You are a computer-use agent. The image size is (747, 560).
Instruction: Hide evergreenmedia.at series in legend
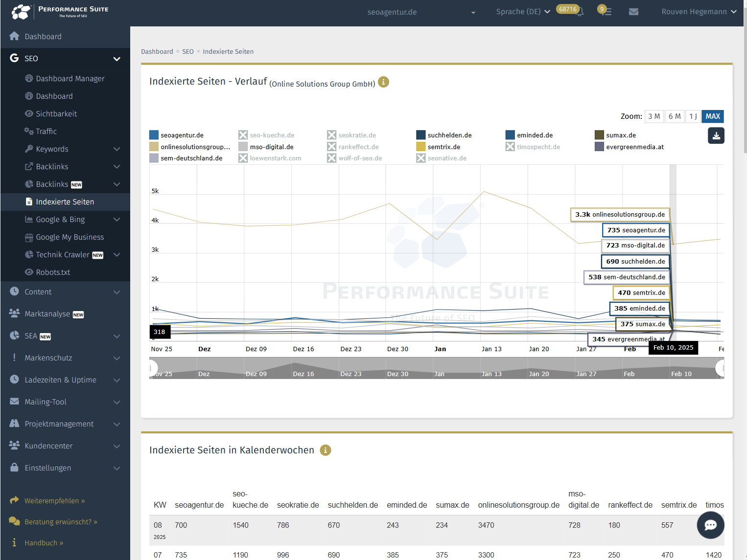(630, 147)
